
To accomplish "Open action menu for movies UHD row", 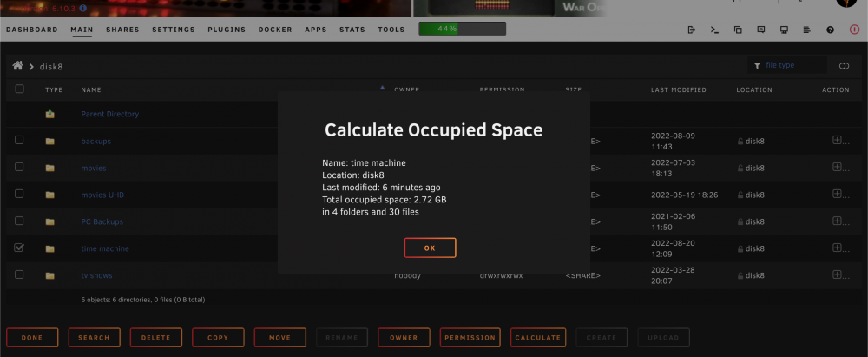I will pyautogui.click(x=840, y=194).
